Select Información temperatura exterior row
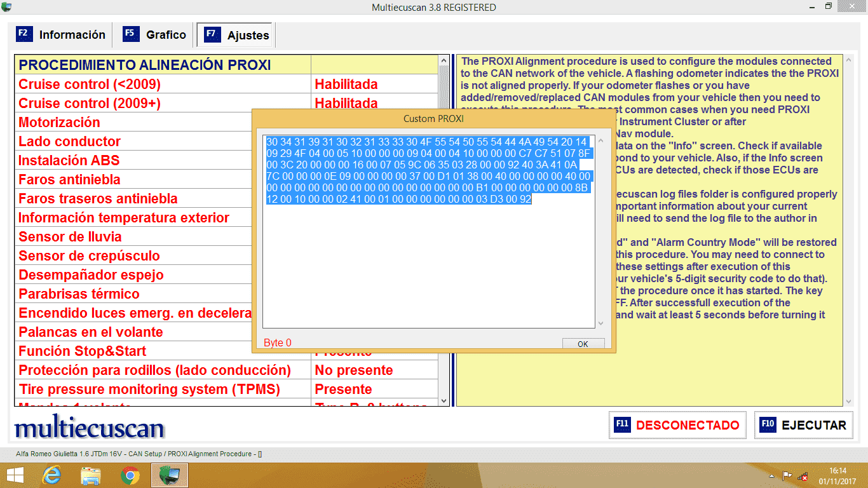 (x=133, y=217)
